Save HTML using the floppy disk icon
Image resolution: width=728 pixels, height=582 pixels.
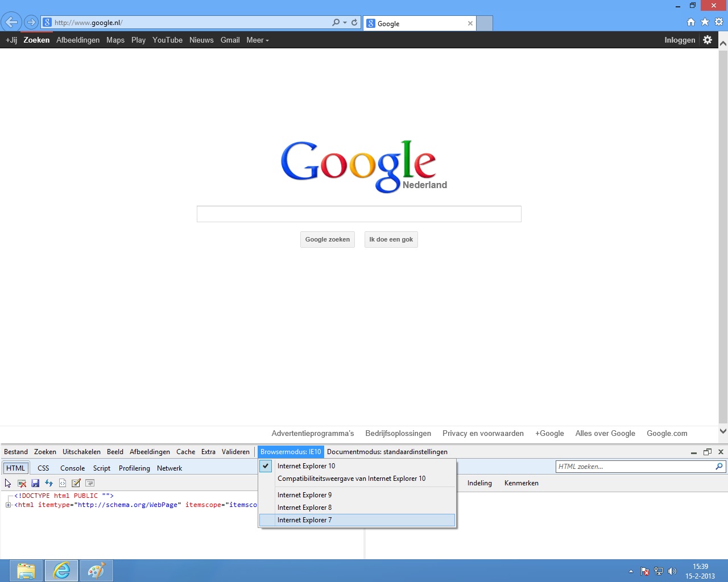tap(35, 483)
